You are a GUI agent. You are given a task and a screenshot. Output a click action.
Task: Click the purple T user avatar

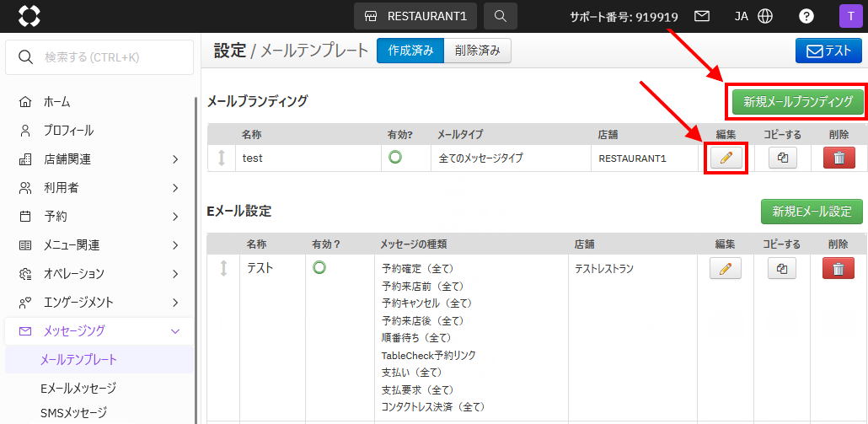point(849,16)
